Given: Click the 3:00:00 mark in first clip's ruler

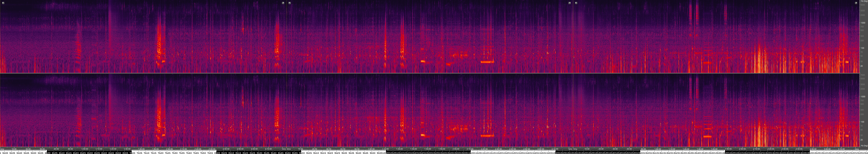Looking at the screenshot, I should [254, 149].
